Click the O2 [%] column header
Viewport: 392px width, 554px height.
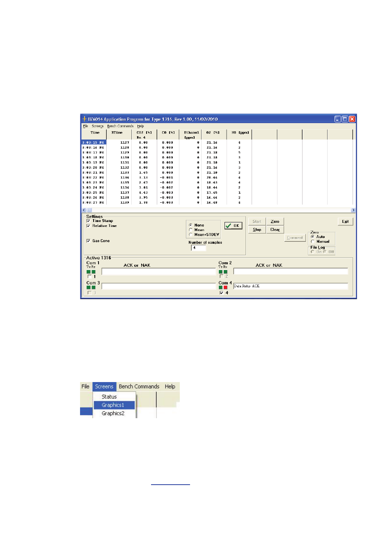click(x=214, y=135)
